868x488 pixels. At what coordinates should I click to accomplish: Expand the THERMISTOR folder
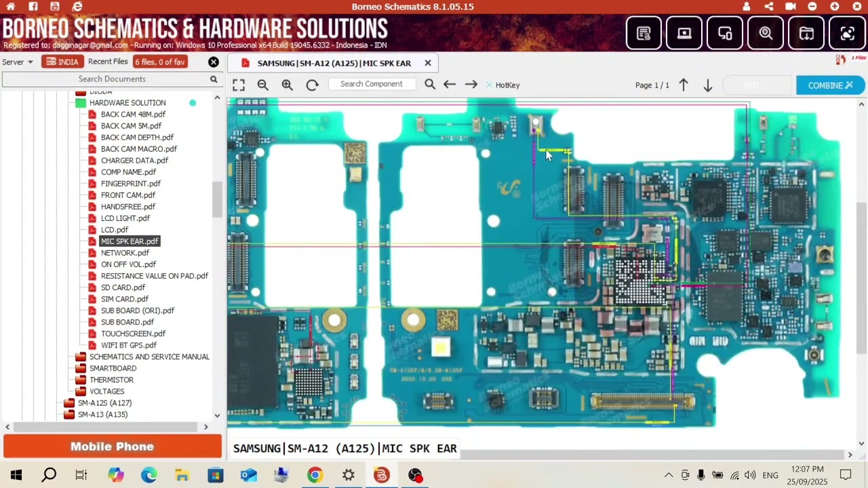[111, 380]
